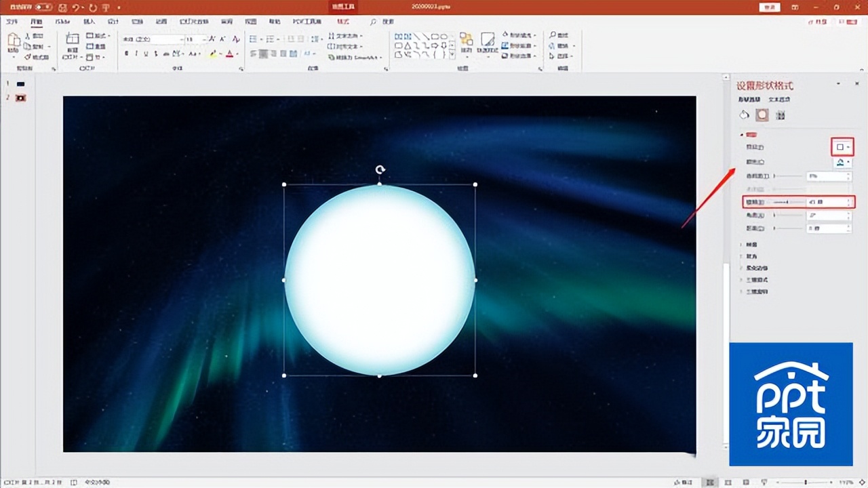Switch to the Insert ribbon tab
This screenshot has height=488, width=868.
tap(89, 22)
